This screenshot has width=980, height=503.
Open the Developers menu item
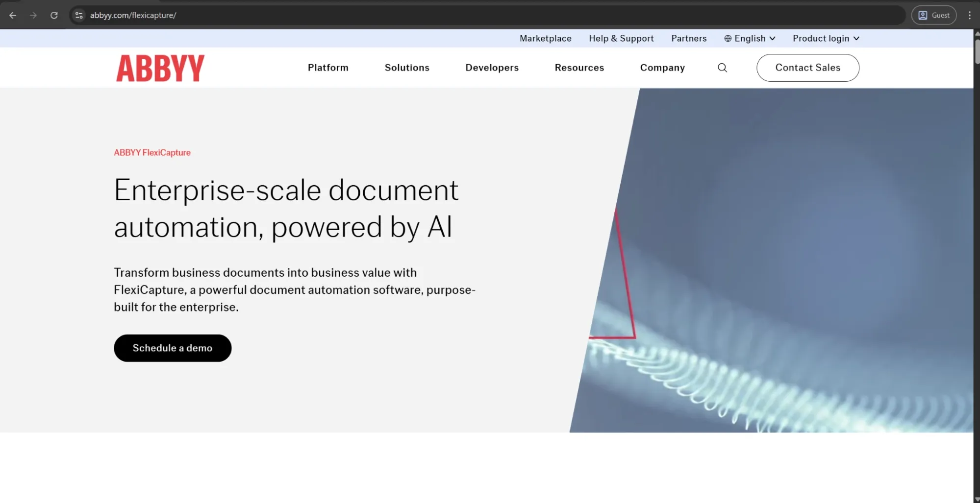coord(492,68)
